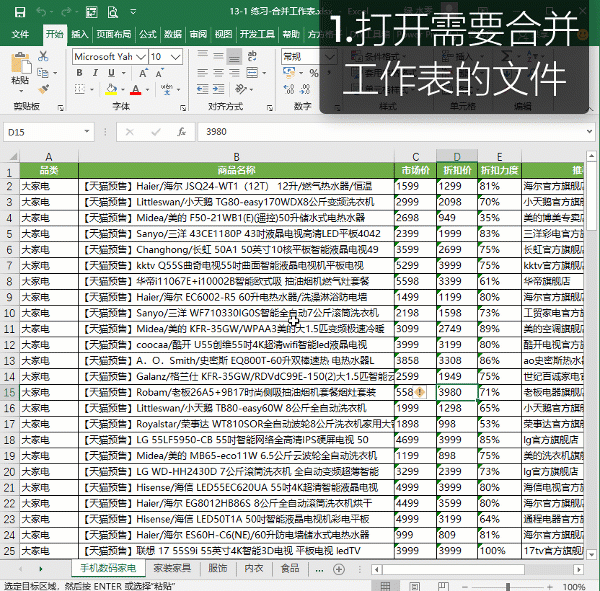Viewport: 600px width, 591px height.
Task: Click Increase Indent icon
Action: [218, 89]
